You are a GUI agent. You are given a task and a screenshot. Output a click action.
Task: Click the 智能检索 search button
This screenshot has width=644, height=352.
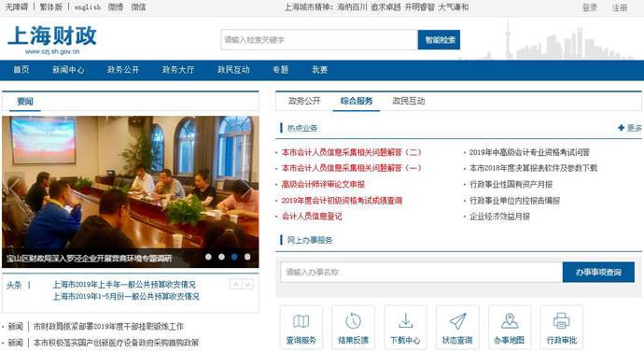tap(439, 40)
